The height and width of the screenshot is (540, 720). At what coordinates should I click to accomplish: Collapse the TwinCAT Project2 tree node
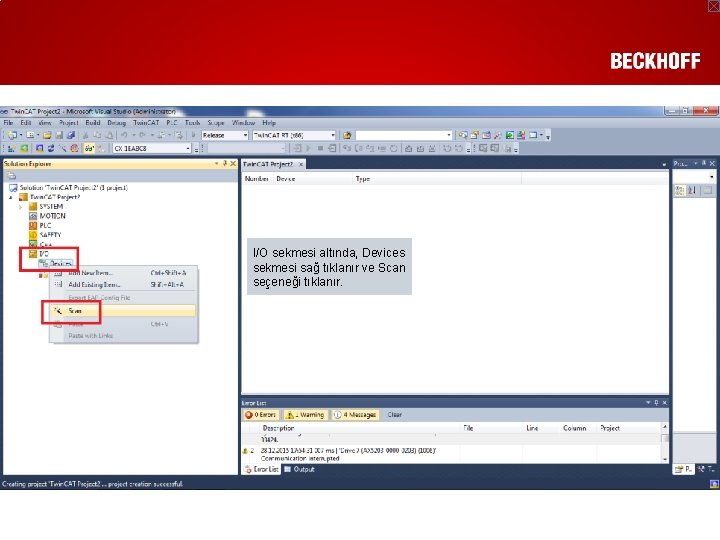11,197
